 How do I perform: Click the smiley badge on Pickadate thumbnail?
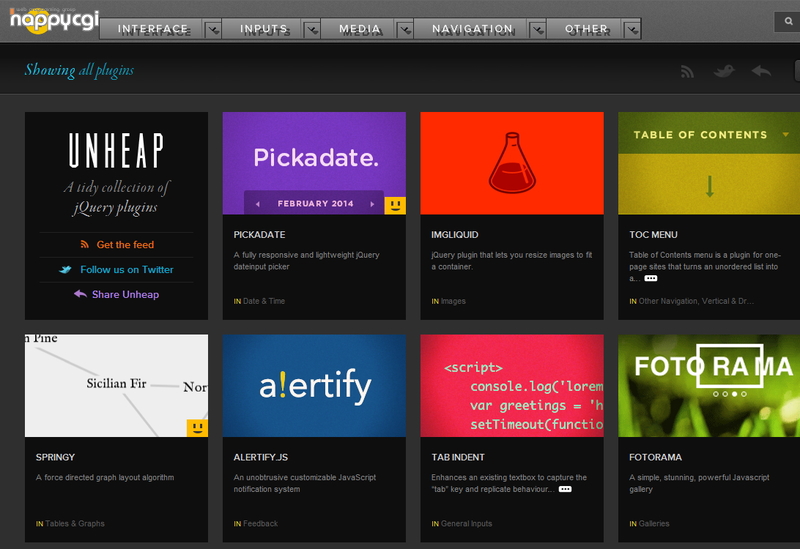pyautogui.click(x=395, y=205)
